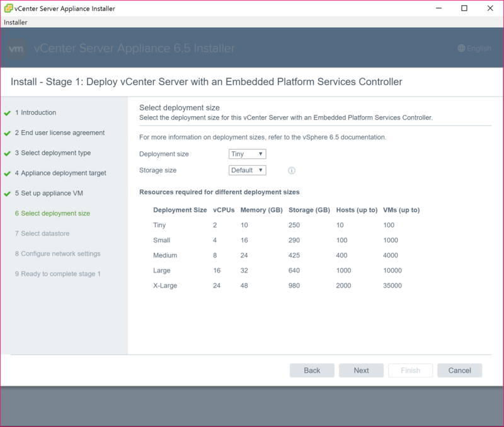
Task: Open the Installer menu
Action: 15,22
